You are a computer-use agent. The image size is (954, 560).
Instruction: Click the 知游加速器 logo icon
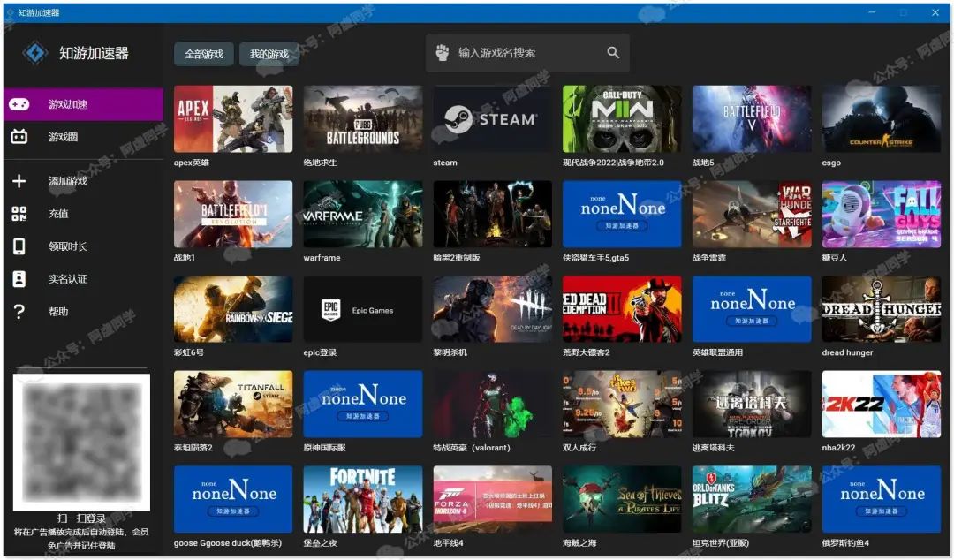pyautogui.click(x=35, y=53)
